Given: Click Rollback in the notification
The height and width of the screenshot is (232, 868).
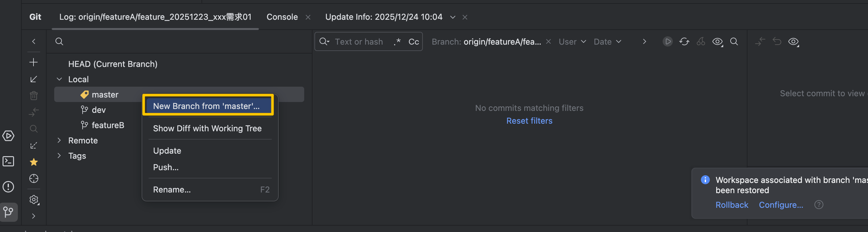Looking at the screenshot, I should tap(732, 205).
